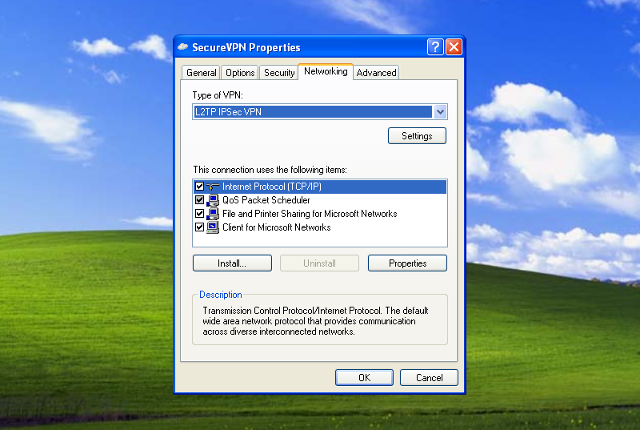Viewport: 640px width, 430px height.
Task: Click the question mark Help button
Action: [435, 47]
